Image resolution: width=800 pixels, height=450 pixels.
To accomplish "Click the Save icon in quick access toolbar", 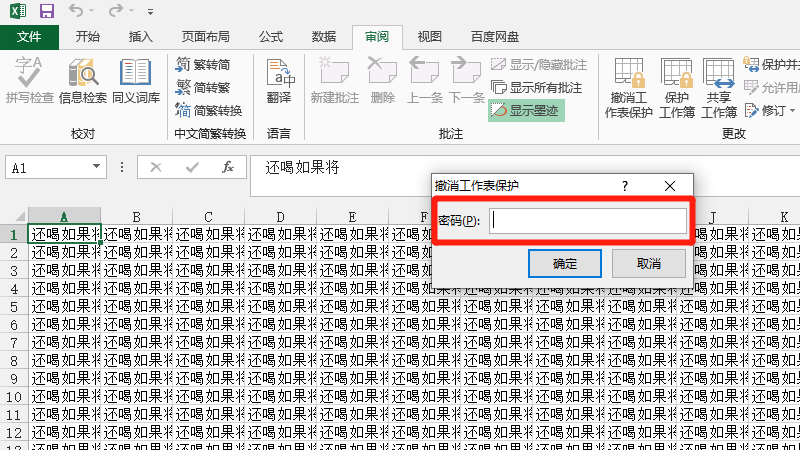I will [47, 12].
